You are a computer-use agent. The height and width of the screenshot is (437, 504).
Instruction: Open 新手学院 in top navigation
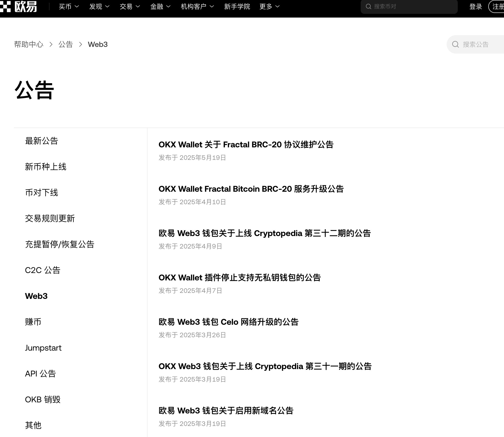(x=237, y=7)
